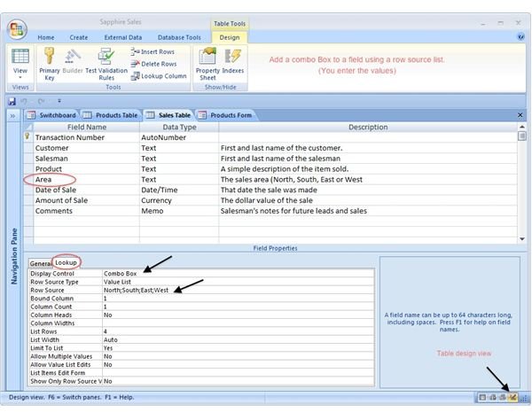Click the scroll down arrow of the field grid

click(x=522, y=239)
